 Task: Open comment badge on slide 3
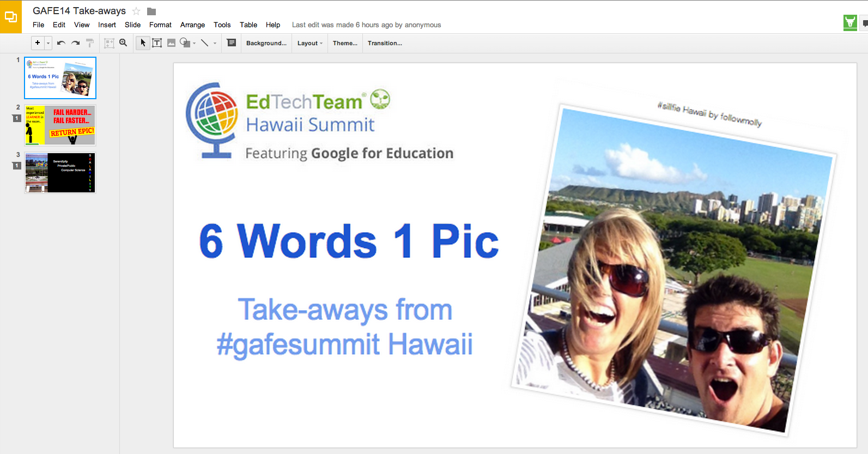(17, 166)
